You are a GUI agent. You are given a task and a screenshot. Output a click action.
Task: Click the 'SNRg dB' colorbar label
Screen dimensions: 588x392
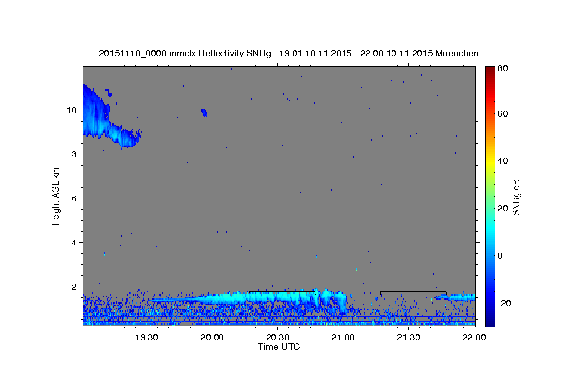click(516, 197)
